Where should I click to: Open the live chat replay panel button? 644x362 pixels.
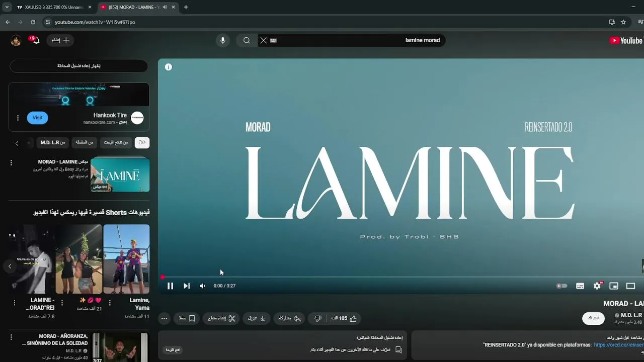point(173,350)
